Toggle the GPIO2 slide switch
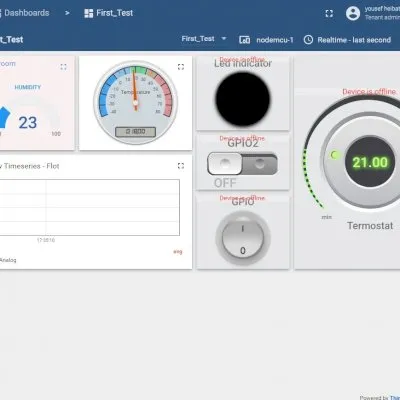Image resolution: width=400 pixels, height=400 pixels. tap(242, 164)
